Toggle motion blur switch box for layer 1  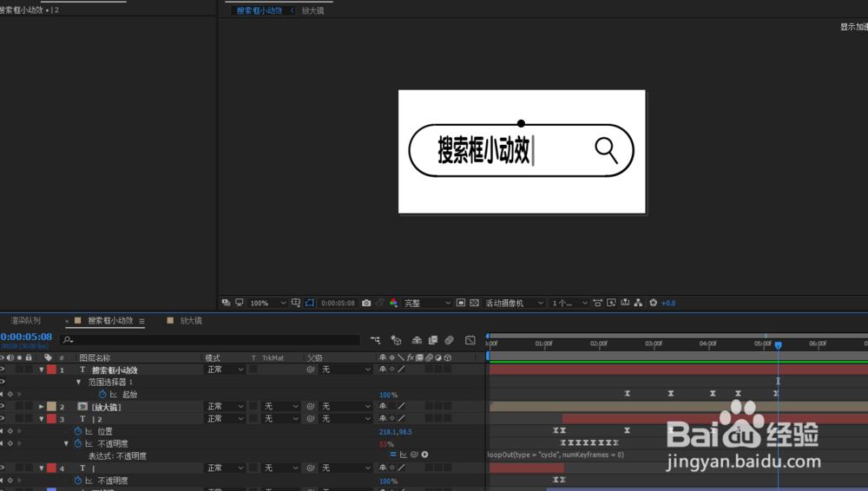click(x=429, y=370)
